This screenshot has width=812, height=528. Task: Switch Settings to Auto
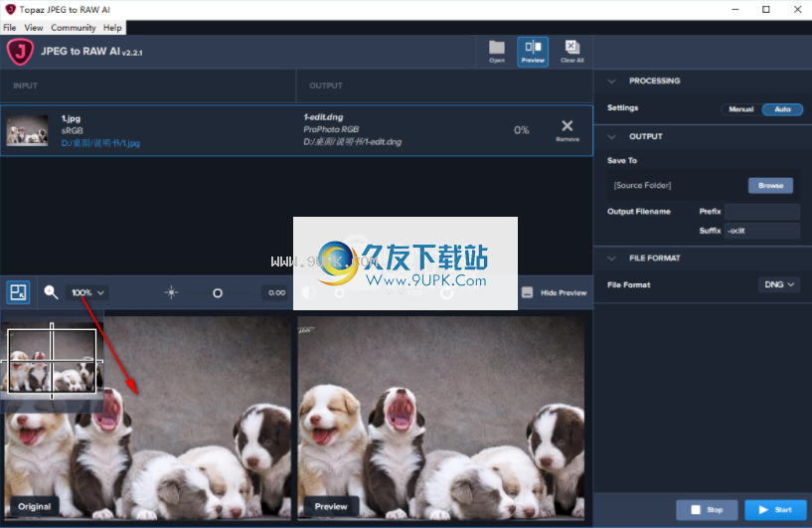[x=782, y=109]
